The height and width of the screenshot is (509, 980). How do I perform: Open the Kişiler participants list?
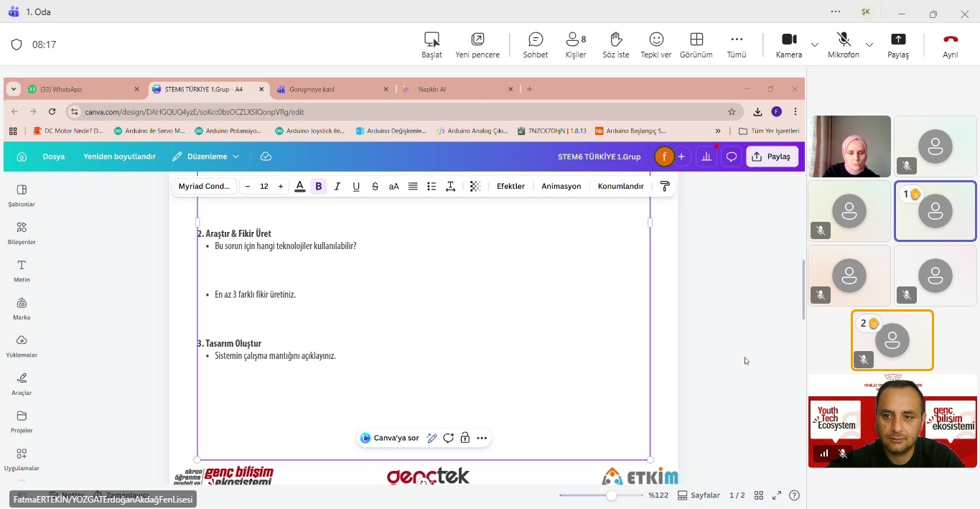pyautogui.click(x=575, y=45)
